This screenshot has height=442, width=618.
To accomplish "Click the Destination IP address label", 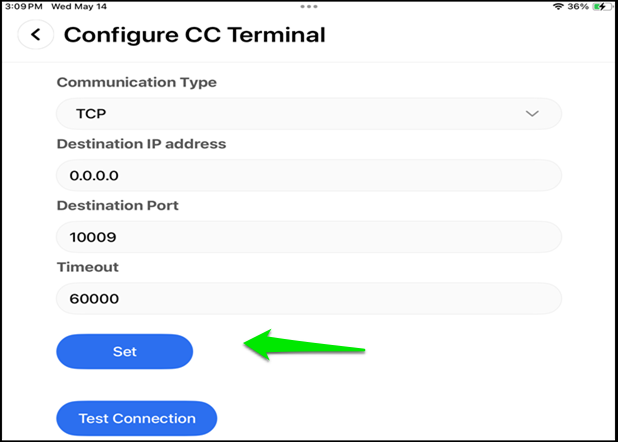I will click(x=141, y=144).
